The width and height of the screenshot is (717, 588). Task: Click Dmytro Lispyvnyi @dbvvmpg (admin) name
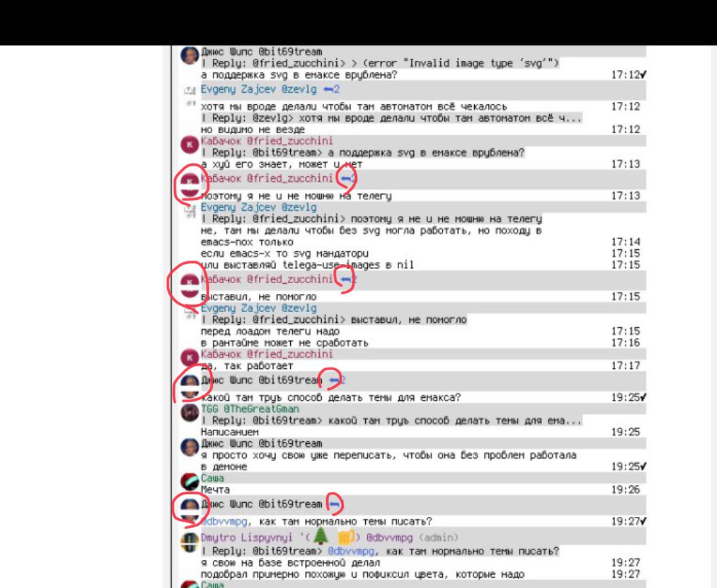[x=329, y=537]
